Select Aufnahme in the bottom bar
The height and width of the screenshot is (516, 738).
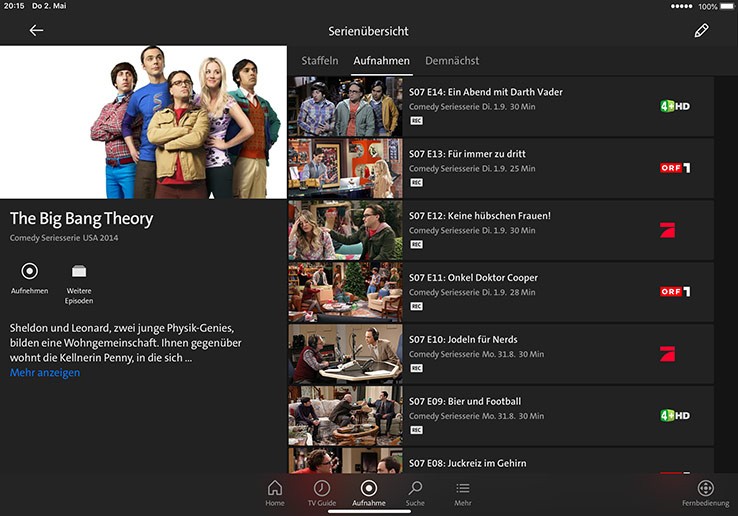point(368,488)
